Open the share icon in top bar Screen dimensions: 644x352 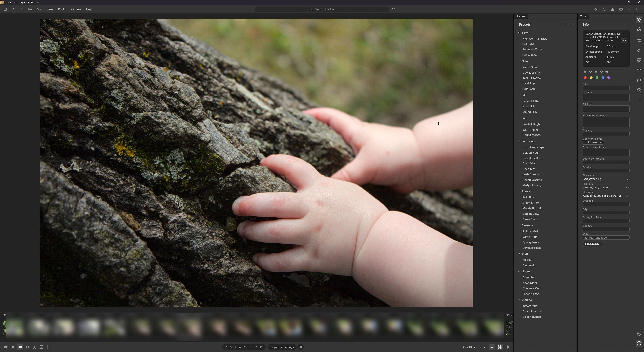coord(612,9)
